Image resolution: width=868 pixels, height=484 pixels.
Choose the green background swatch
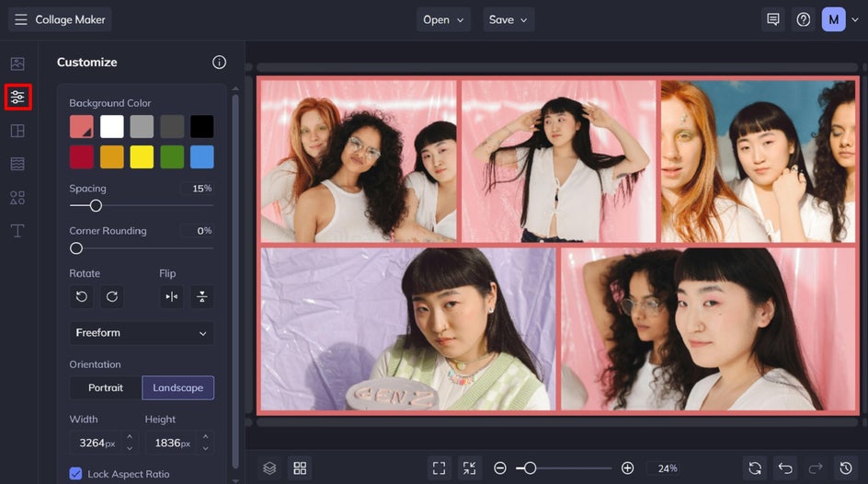tap(172, 156)
